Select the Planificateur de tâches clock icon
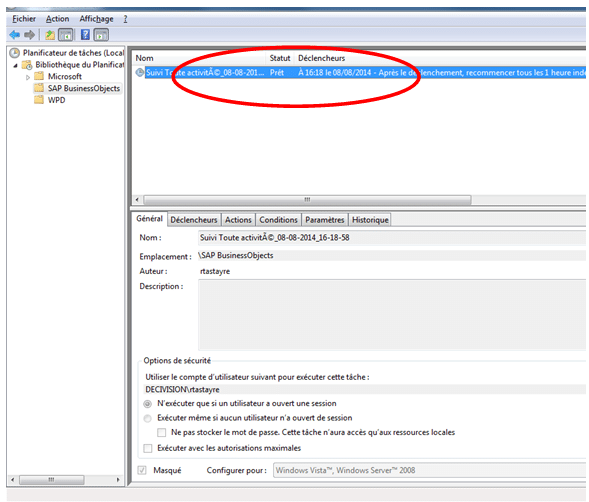 (14, 53)
